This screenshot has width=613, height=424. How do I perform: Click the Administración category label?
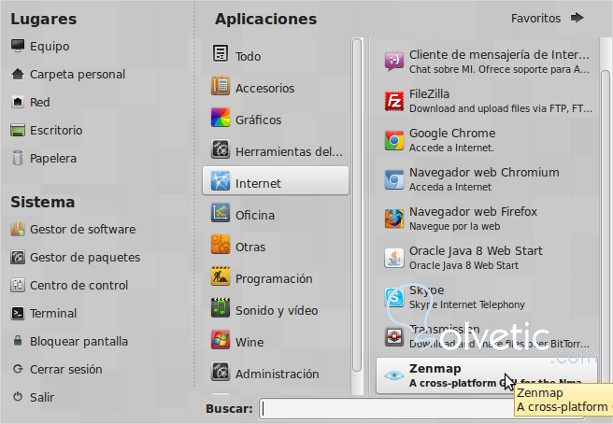[x=277, y=374]
